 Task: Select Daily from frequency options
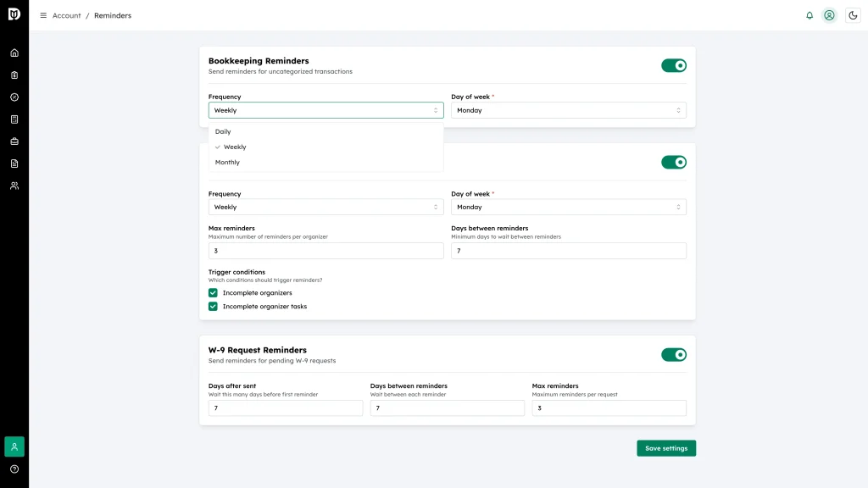(x=326, y=131)
